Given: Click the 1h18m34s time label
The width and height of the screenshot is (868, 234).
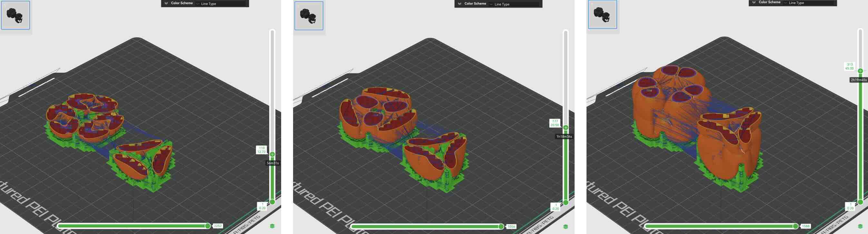Looking at the screenshot, I should point(564,137).
